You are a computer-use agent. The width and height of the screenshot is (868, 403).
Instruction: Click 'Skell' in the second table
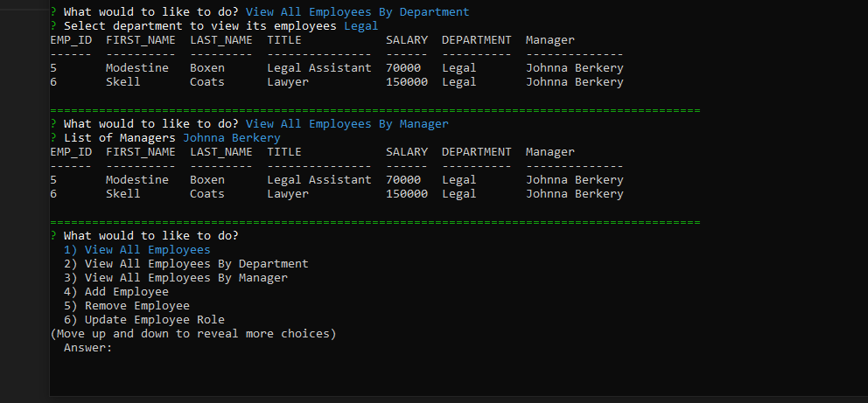[x=122, y=194]
